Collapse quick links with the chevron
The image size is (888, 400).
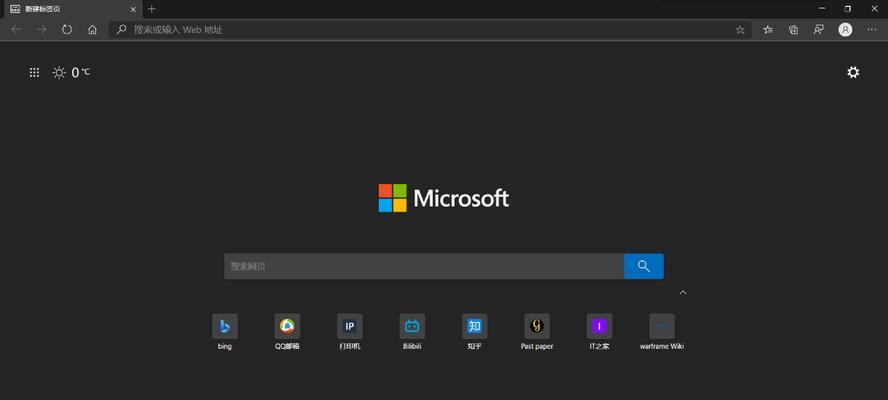[683, 292]
